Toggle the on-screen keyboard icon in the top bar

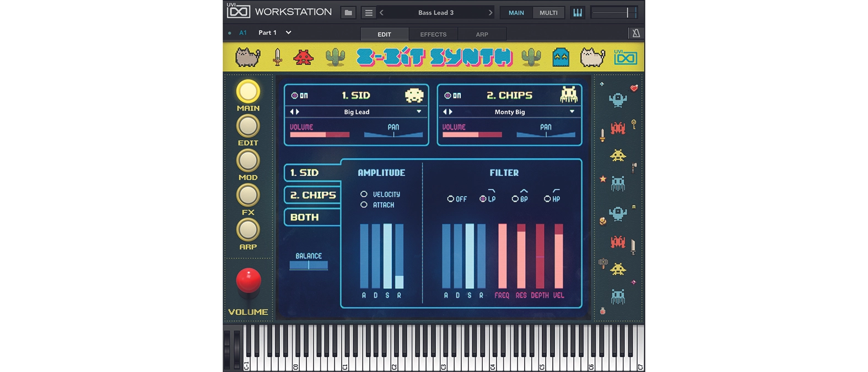pos(577,13)
